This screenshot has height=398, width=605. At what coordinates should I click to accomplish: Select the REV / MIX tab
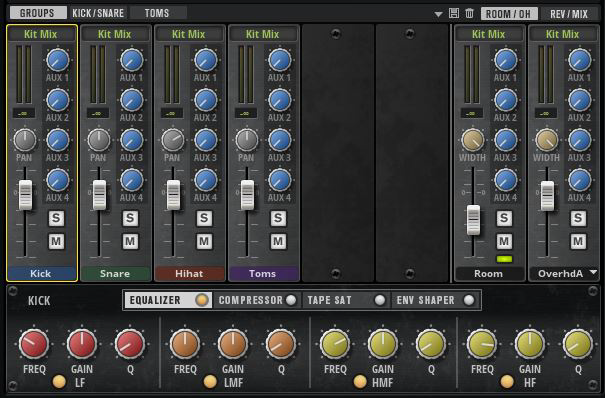pyautogui.click(x=569, y=14)
